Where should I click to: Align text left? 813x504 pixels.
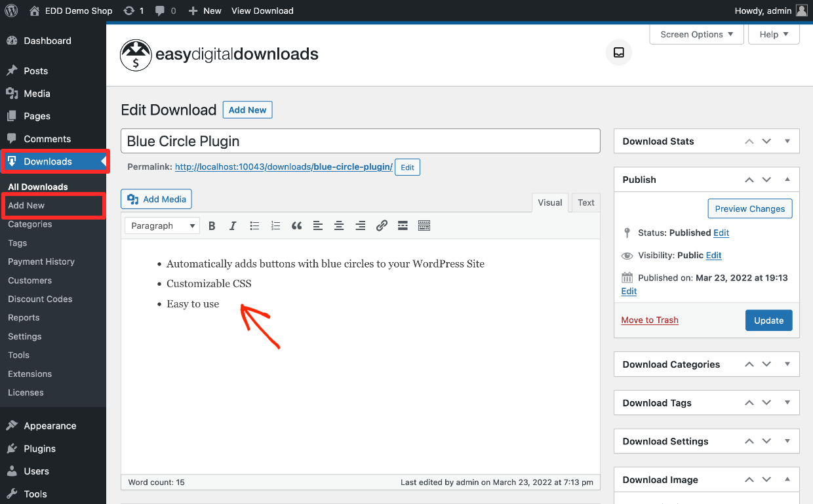tap(318, 225)
